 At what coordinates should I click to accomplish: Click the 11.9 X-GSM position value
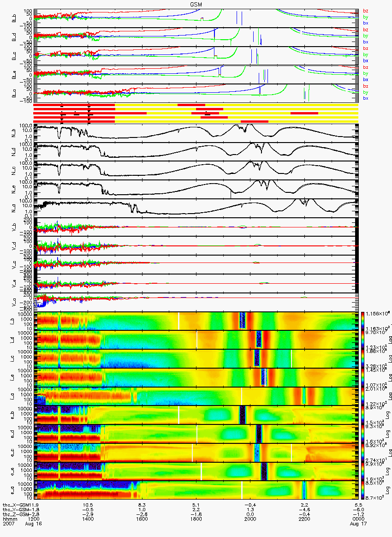[35, 505]
